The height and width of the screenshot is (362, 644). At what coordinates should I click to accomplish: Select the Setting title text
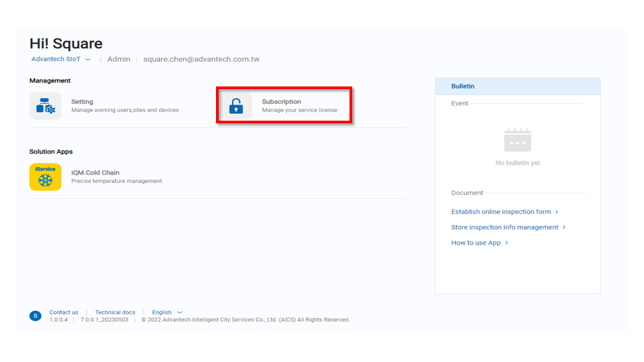pos(82,102)
